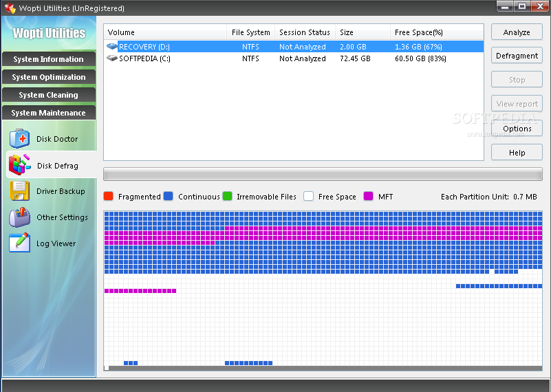Open Disk Doctor via its first-aid icon
This screenshot has width=551, height=392.
pyautogui.click(x=20, y=138)
